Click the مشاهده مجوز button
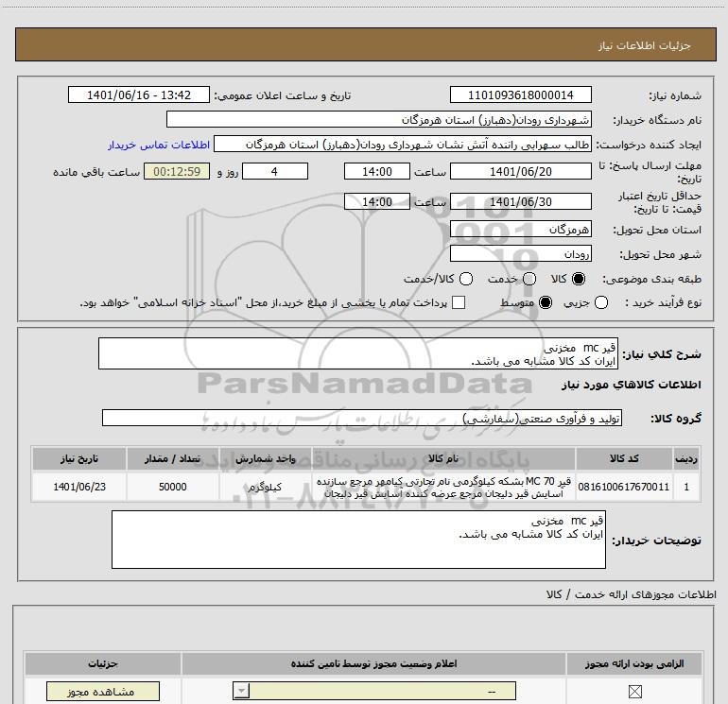The image size is (728, 704). (103, 692)
